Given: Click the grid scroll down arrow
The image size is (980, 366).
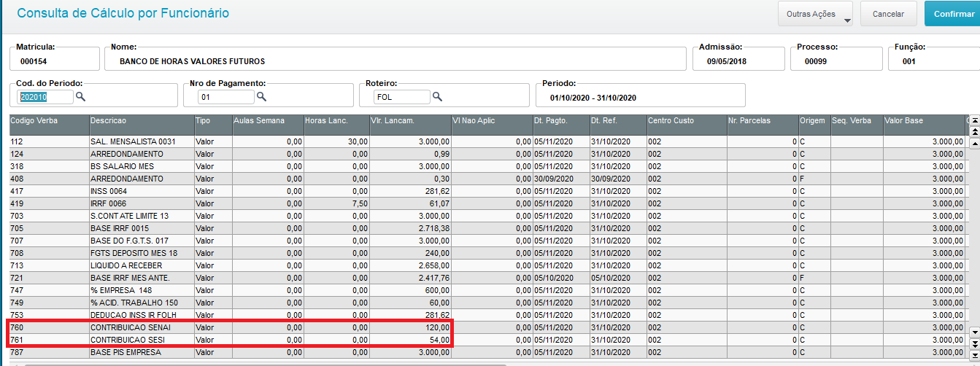Looking at the screenshot, I should point(973,332).
